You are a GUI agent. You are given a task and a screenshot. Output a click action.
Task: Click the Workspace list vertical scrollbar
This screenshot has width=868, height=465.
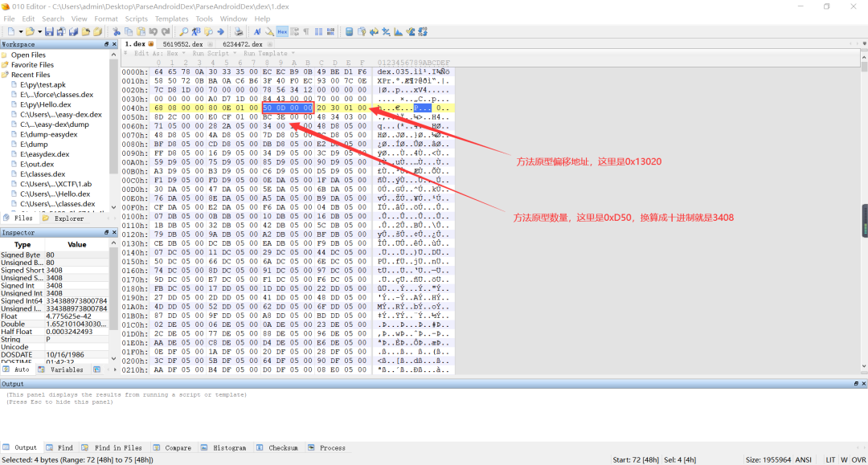click(113, 131)
